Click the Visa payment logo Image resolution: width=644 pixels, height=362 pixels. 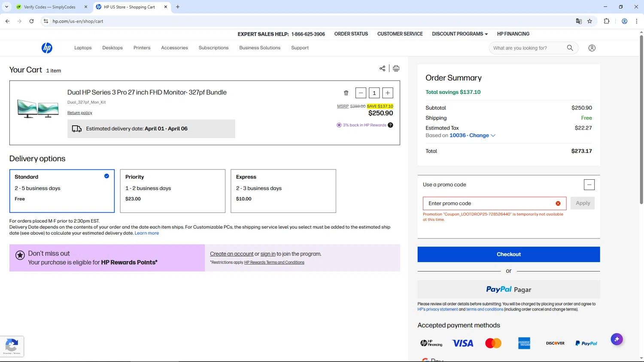[462, 343]
